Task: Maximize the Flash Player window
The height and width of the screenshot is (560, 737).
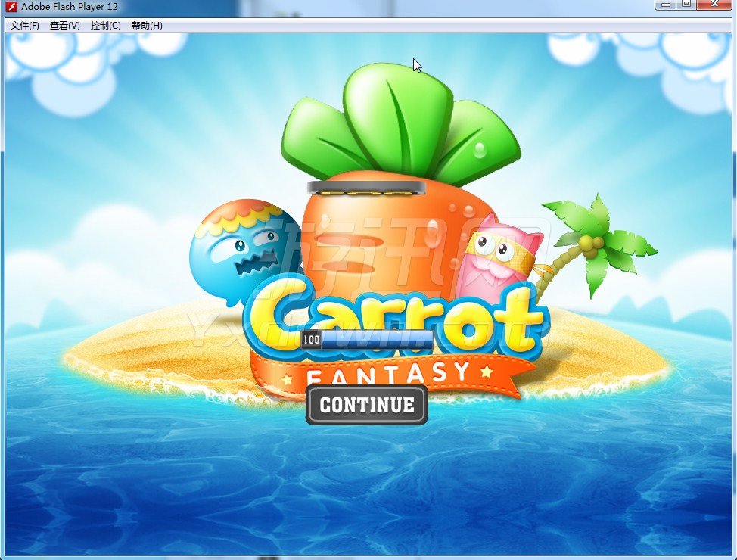Action: (686, 5)
